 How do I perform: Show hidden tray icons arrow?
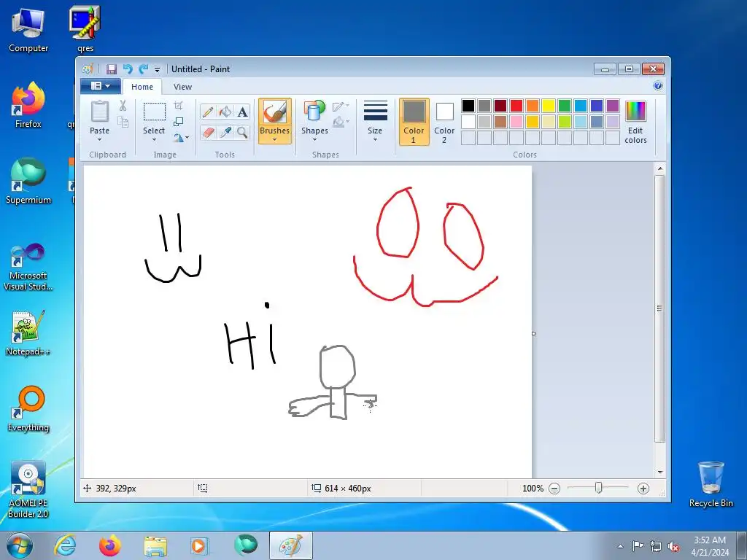(x=620, y=546)
